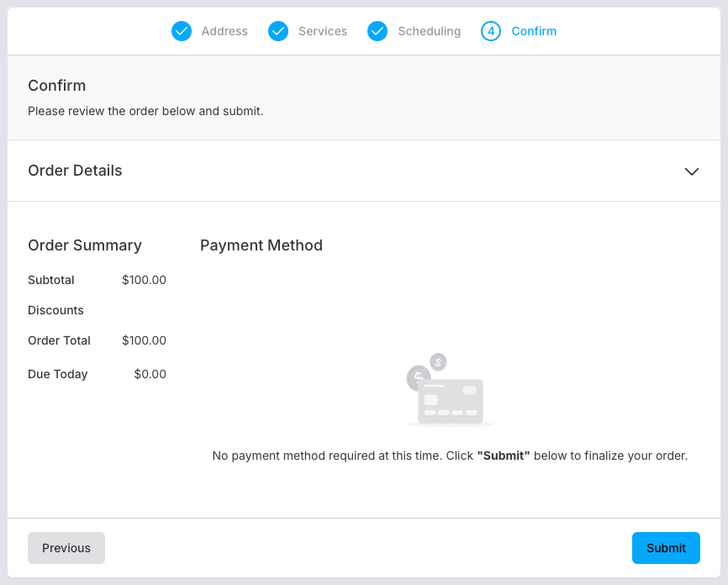Click the Address step checkmark icon
This screenshot has height=585, width=728.
pos(182,31)
